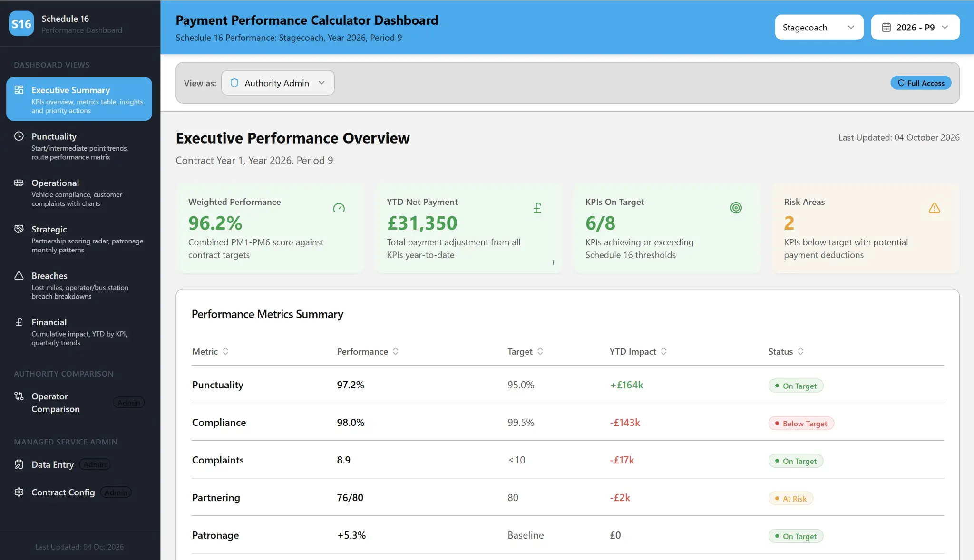The height and width of the screenshot is (560, 974).
Task: Sort the Performance column
Action: (x=394, y=351)
